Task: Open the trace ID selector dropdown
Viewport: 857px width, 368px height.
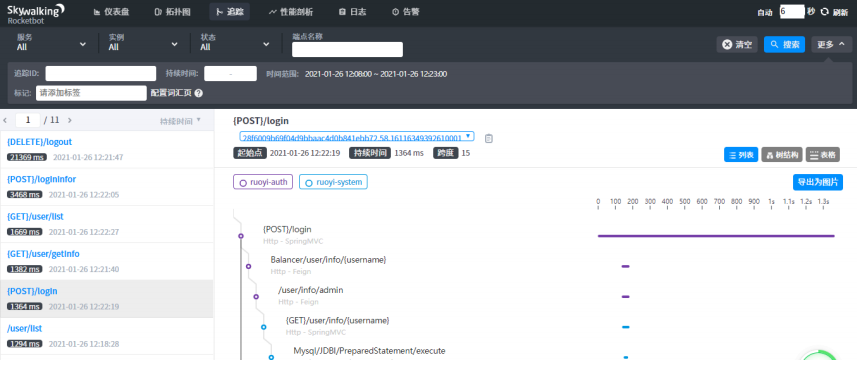Action: [x=356, y=137]
